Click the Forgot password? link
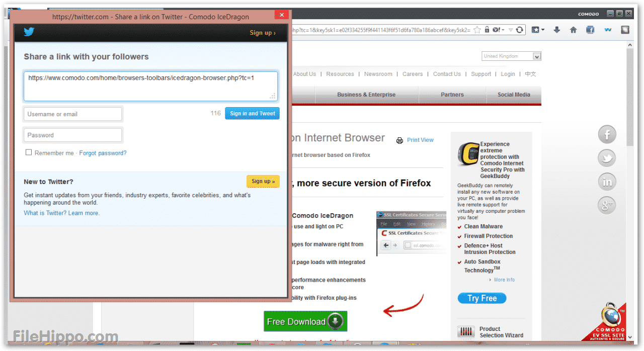Viewport: 644px width, 351px height. point(103,153)
